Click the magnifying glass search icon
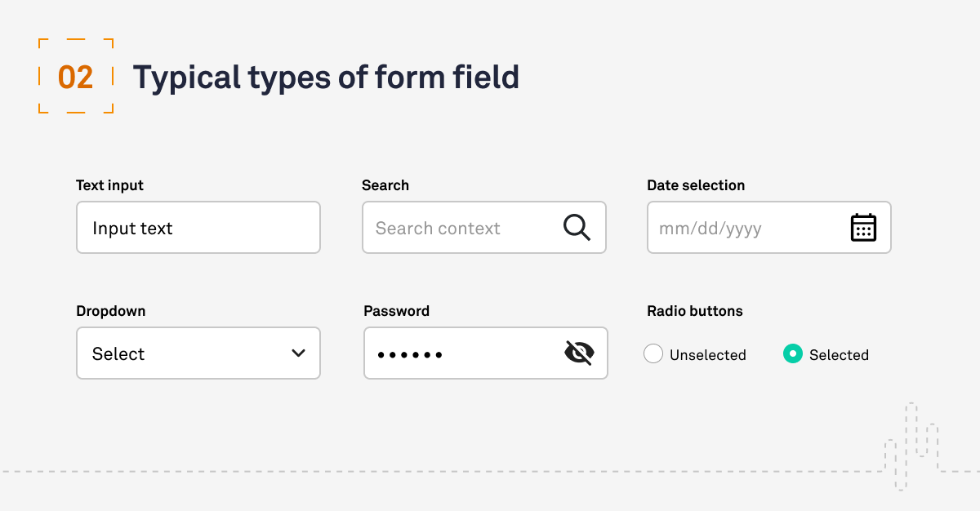 click(x=577, y=228)
